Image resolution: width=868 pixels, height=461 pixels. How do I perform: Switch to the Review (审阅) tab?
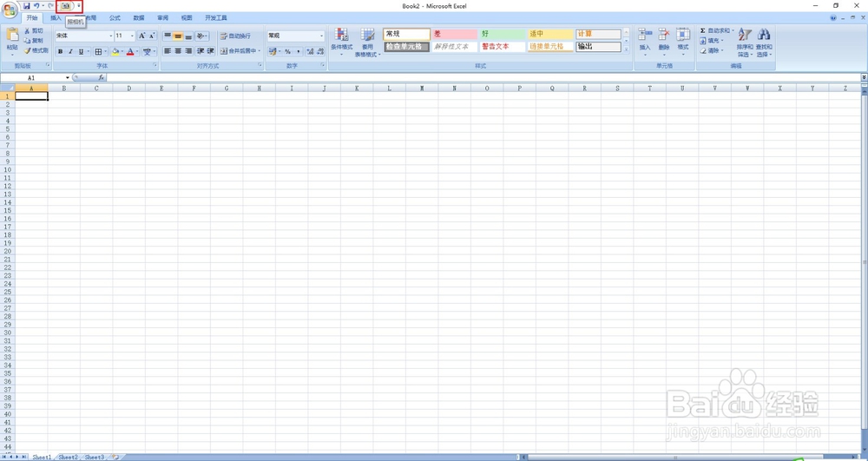click(x=163, y=17)
